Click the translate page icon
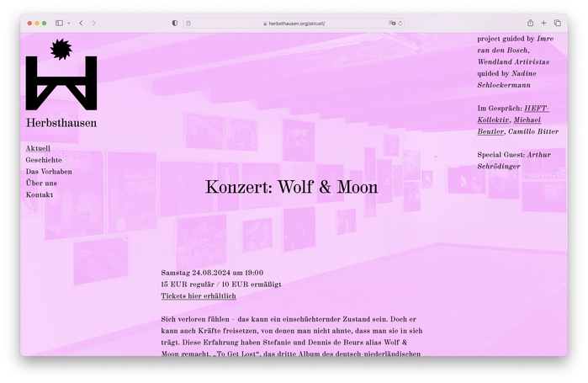The image size is (588, 383). [x=392, y=24]
